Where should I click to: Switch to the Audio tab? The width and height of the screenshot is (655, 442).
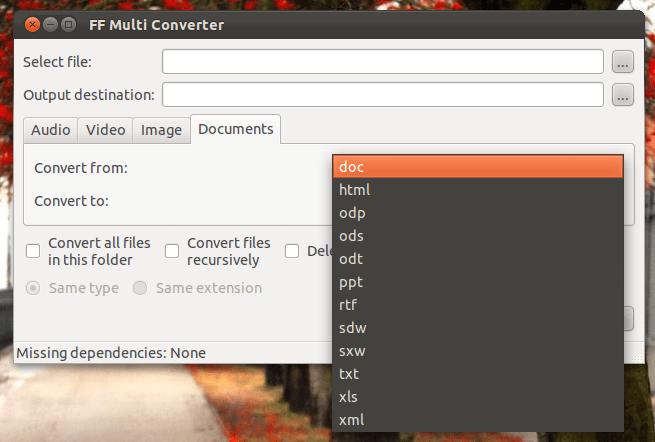[x=50, y=130]
